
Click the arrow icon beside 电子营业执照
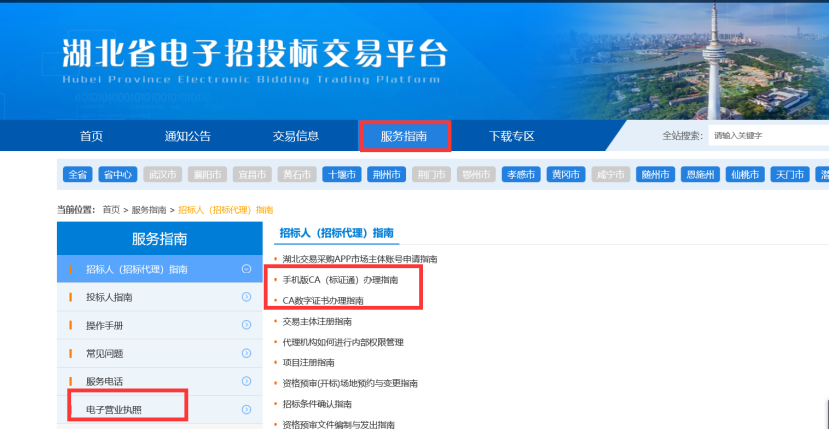(246, 410)
